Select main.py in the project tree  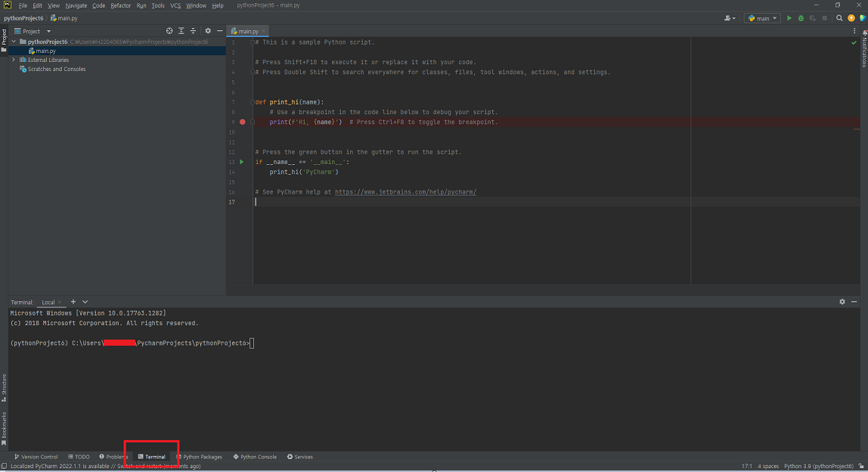(x=45, y=51)
